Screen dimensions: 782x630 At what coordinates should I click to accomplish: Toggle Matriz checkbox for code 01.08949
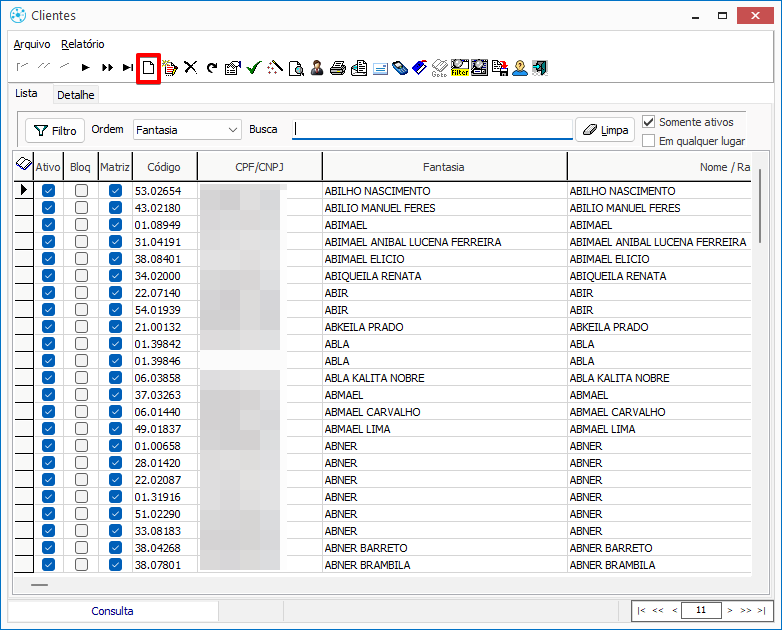point(115,224)
